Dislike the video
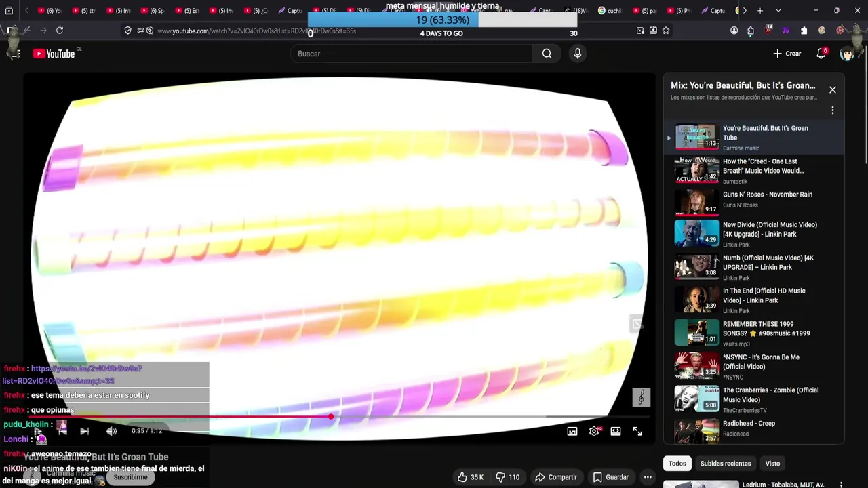Viewport: 868px width, 488px height. pos(508,477)
